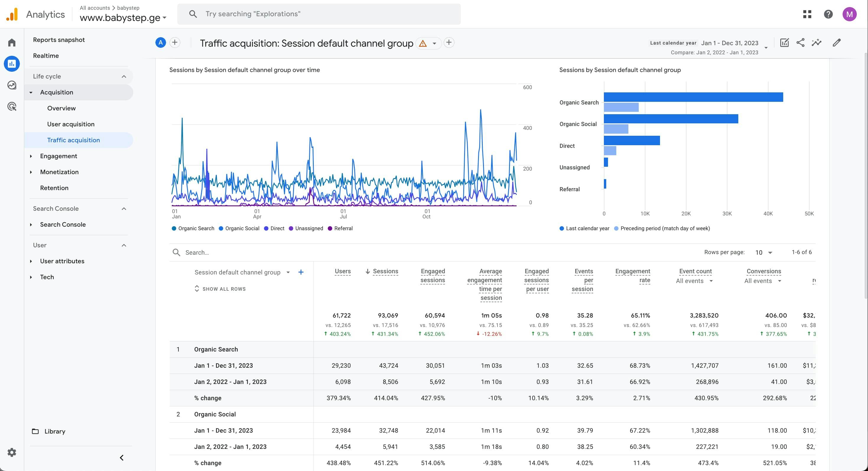Screen dimensions: 868x471
Task: Open the Library link
Action: click(55, 431)
